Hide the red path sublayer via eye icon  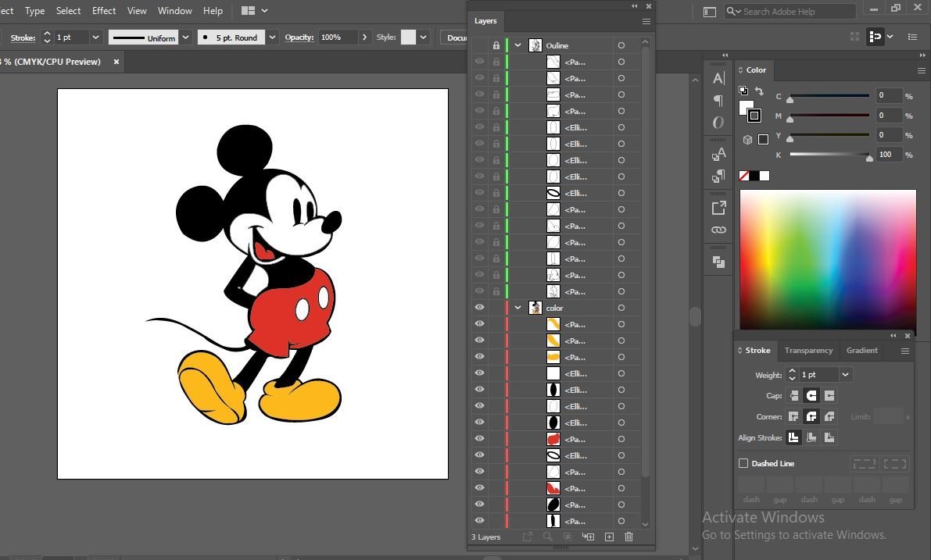point(480,438)
